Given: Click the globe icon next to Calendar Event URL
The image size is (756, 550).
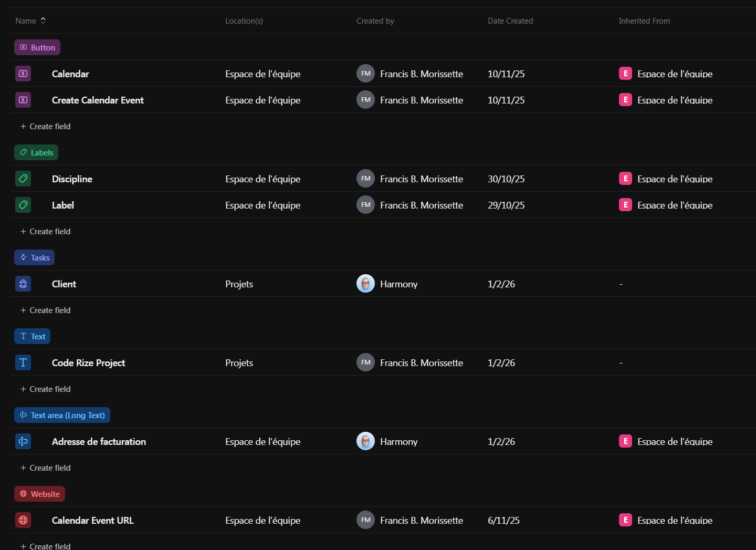Looking at the screenshot, I should tap(23, 520).
